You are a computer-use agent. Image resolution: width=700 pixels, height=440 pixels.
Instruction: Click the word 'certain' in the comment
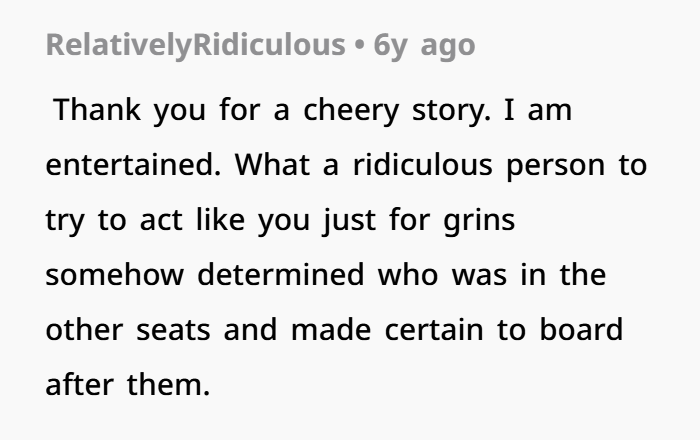(x=434, y=329)
